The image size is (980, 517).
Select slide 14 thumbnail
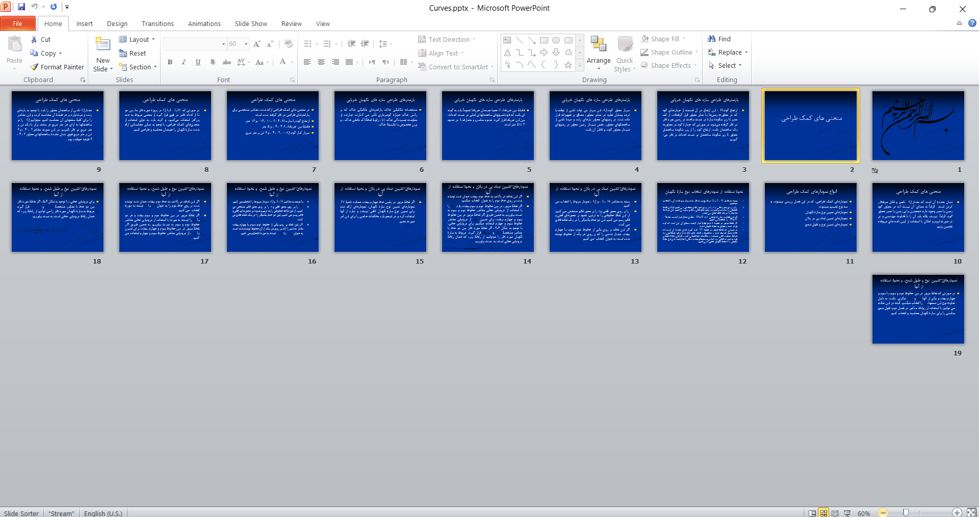coord(488,218)
